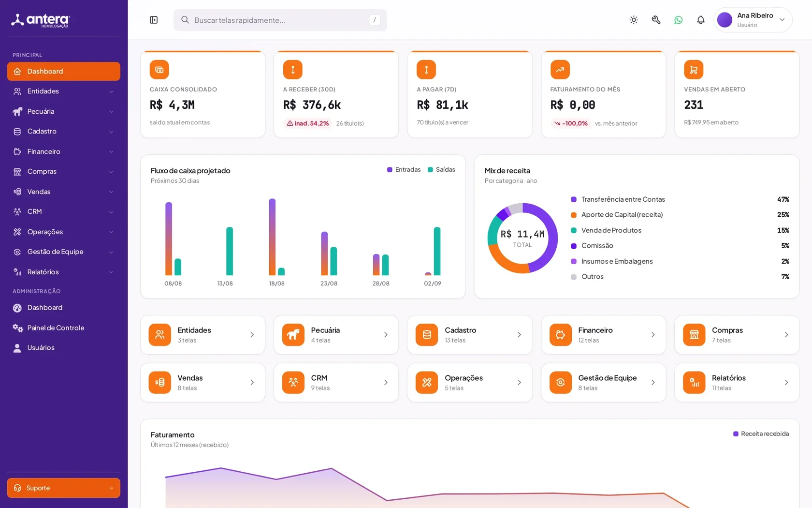Toggle Saídas legend swatch
The image size is (812, 508).
pos(430,170)
